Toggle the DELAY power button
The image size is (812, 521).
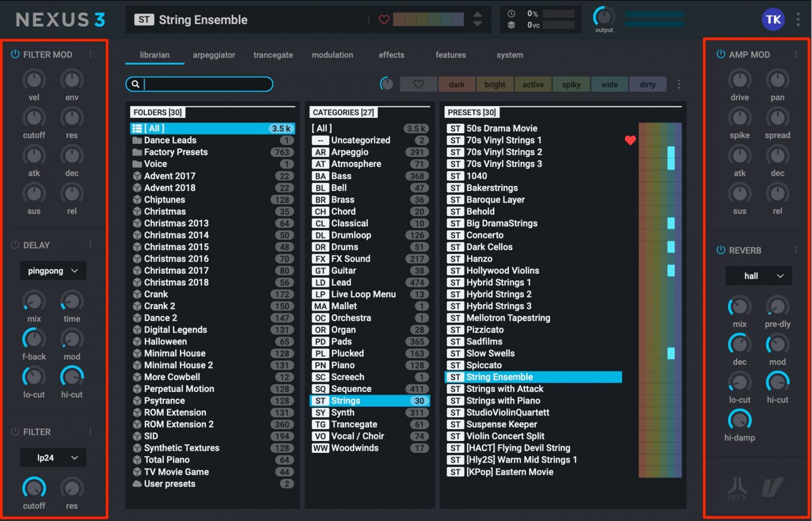coord(15,245)
